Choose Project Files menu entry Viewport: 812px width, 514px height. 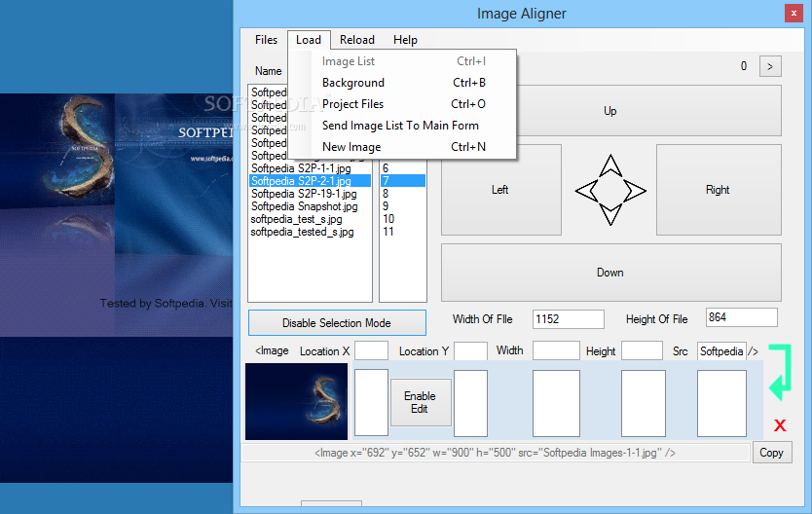(403, 104)
